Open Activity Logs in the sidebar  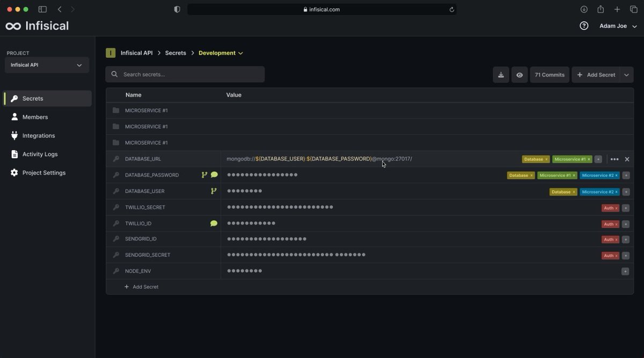coord(40,154)
